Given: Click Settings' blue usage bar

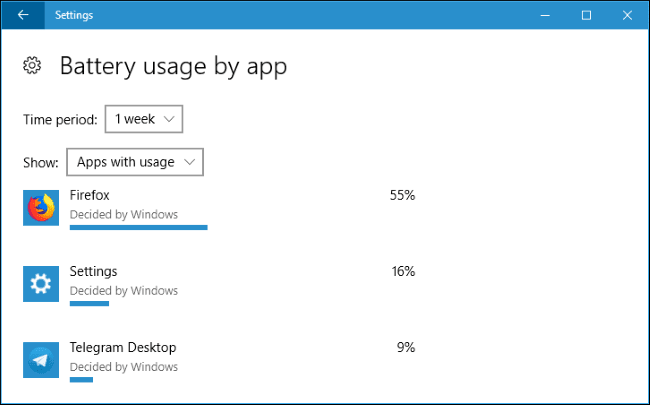Looking at the screenshot, I should (89, 304).
